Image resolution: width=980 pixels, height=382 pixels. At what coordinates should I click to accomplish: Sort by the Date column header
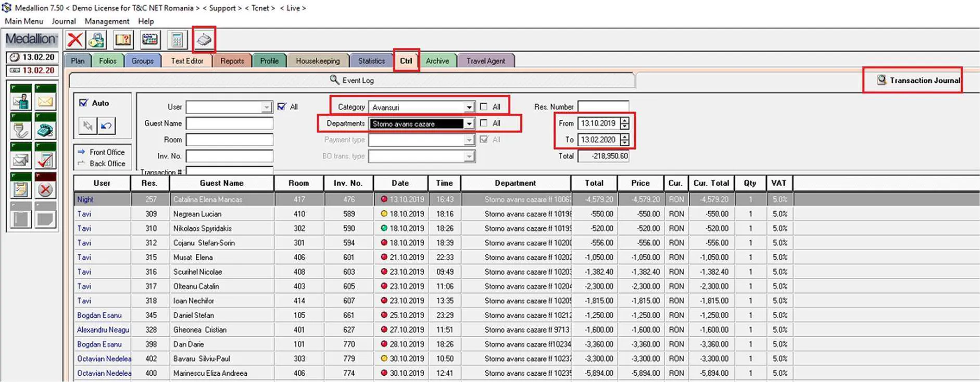(x=400, y=183)
